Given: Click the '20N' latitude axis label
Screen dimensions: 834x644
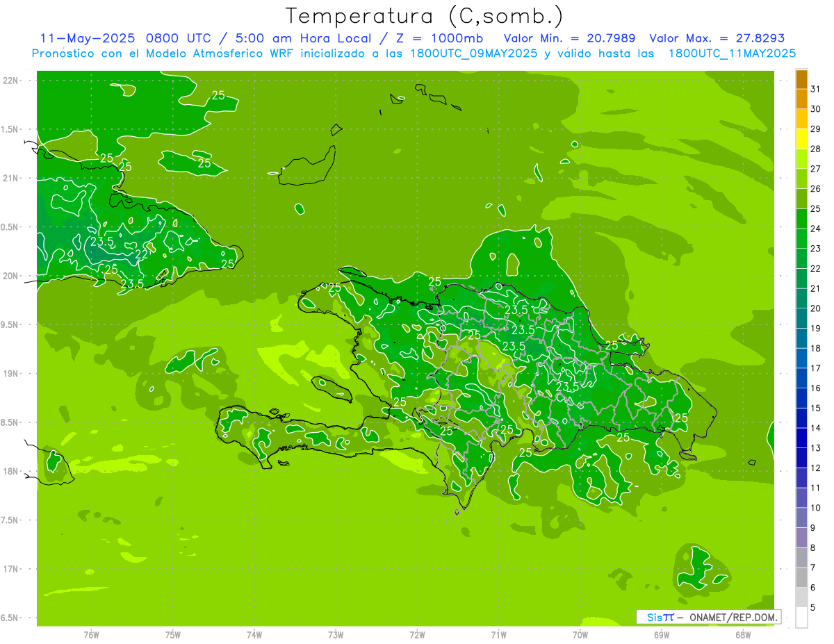Looking at the screenshot, I should (12, 276).
